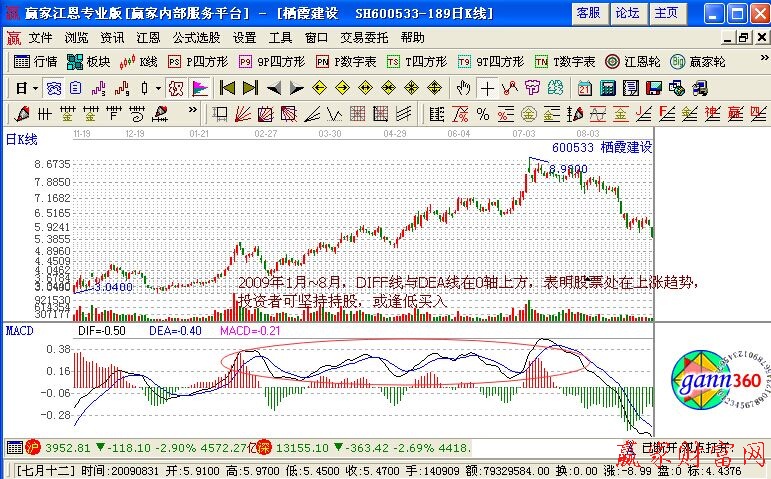Screen dimensions: 771x479
Task: Click the 客服 customer service button
Action: (x=588, y=13)
